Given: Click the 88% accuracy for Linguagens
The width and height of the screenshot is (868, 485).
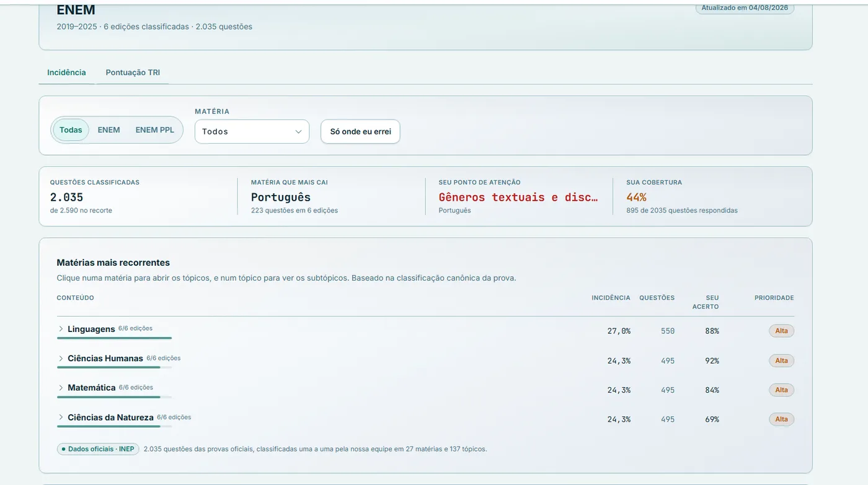Looking at the screenshot, I should [x=712, y=331].
